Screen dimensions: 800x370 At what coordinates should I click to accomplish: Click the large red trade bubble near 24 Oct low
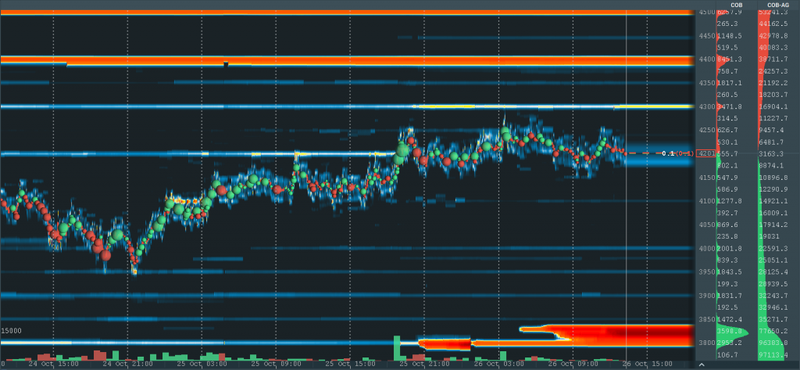106,255
